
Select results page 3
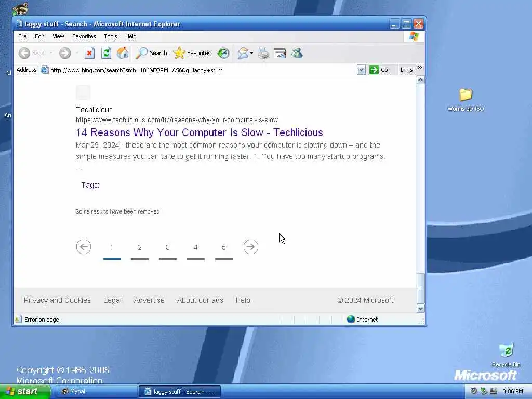tap(168, 248)
